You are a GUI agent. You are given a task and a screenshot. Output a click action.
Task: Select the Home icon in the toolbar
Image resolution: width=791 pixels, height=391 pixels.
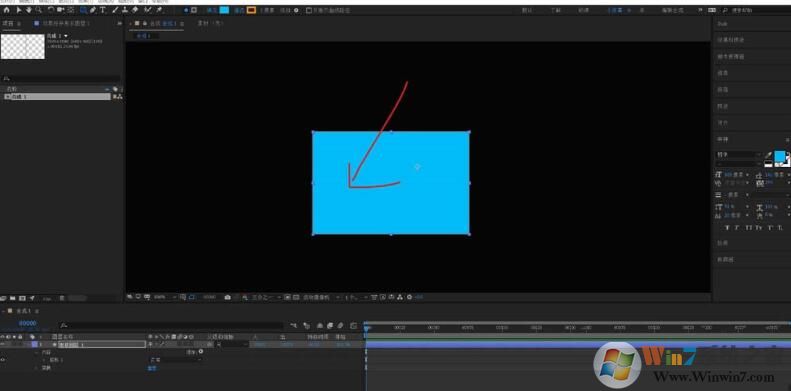(x=7, y=10)
